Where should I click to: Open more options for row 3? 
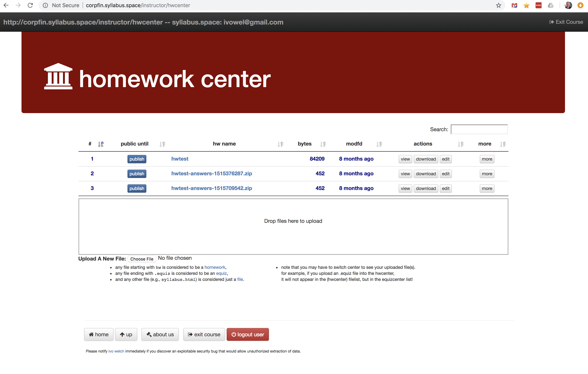coord(487,188)
